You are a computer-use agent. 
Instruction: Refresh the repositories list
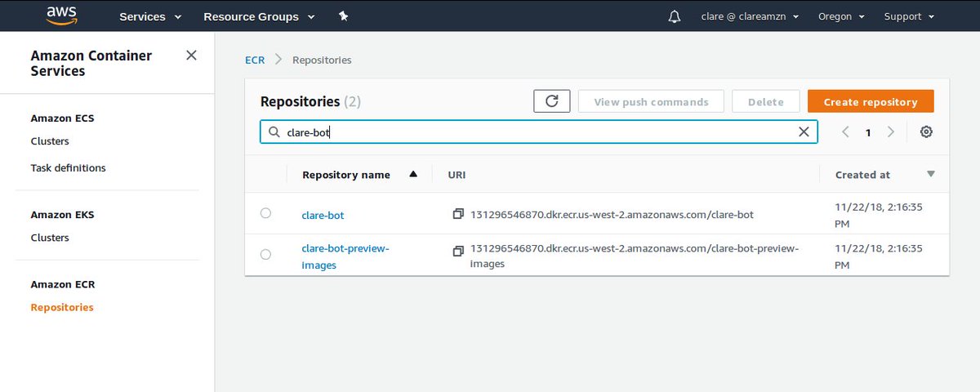pos(551,101)
